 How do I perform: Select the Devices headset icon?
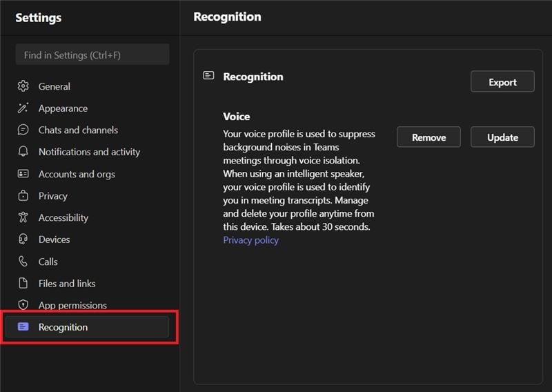[23, 239]
